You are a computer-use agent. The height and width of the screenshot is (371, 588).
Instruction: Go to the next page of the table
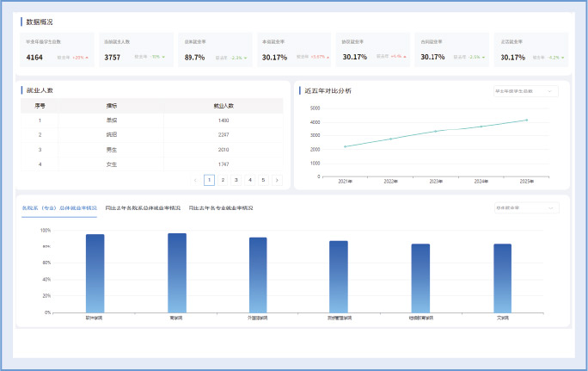[x=277, y=180]
